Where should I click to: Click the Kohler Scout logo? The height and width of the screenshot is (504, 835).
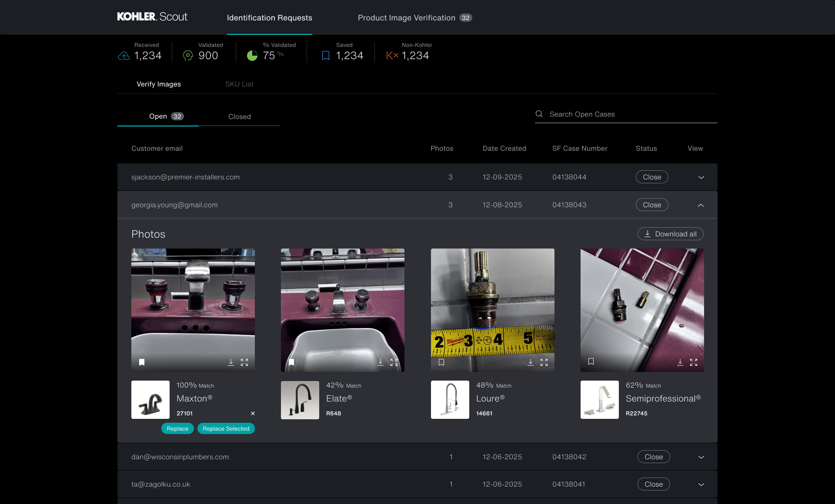152,17
